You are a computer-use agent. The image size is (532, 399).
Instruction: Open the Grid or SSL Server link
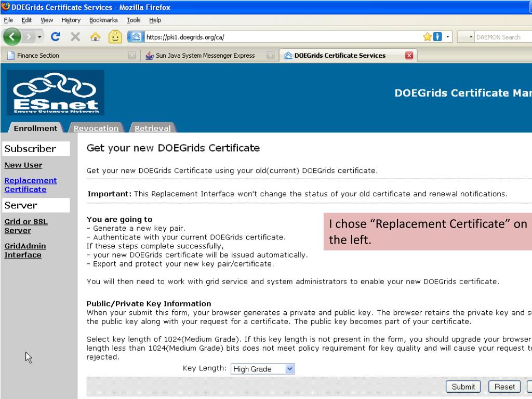pos(26,226)
